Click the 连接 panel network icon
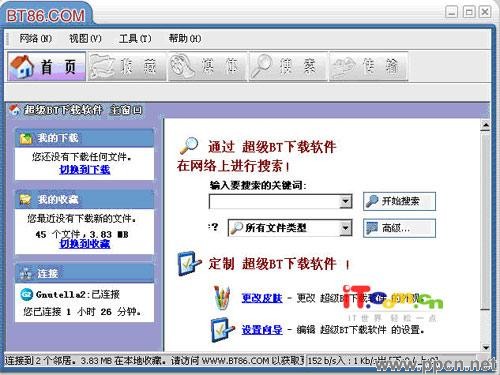The width and height of the screenshot is (500, 375). 26,274
